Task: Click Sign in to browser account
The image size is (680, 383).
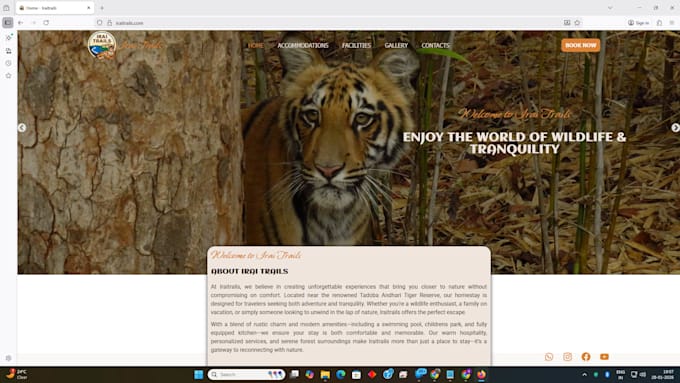Action: click(x=638, y=23)
